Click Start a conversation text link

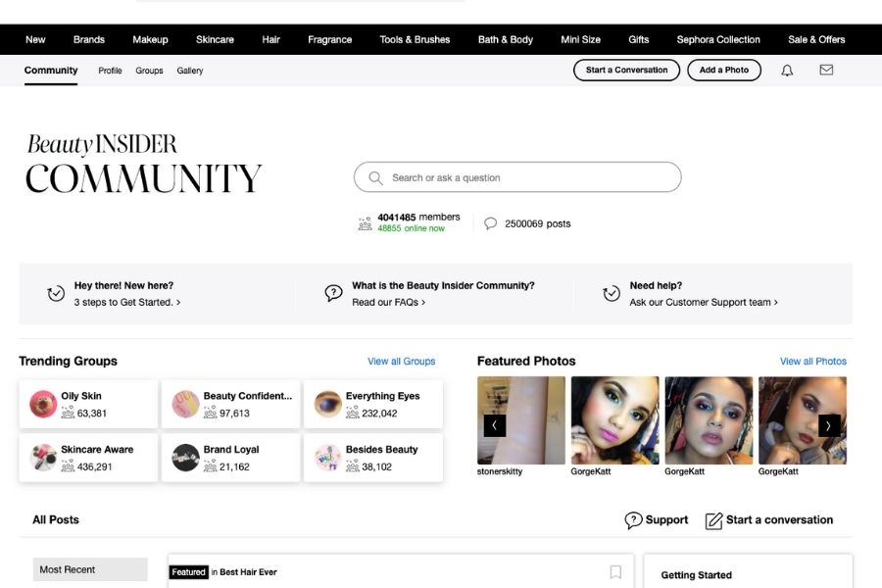point(779,520)
